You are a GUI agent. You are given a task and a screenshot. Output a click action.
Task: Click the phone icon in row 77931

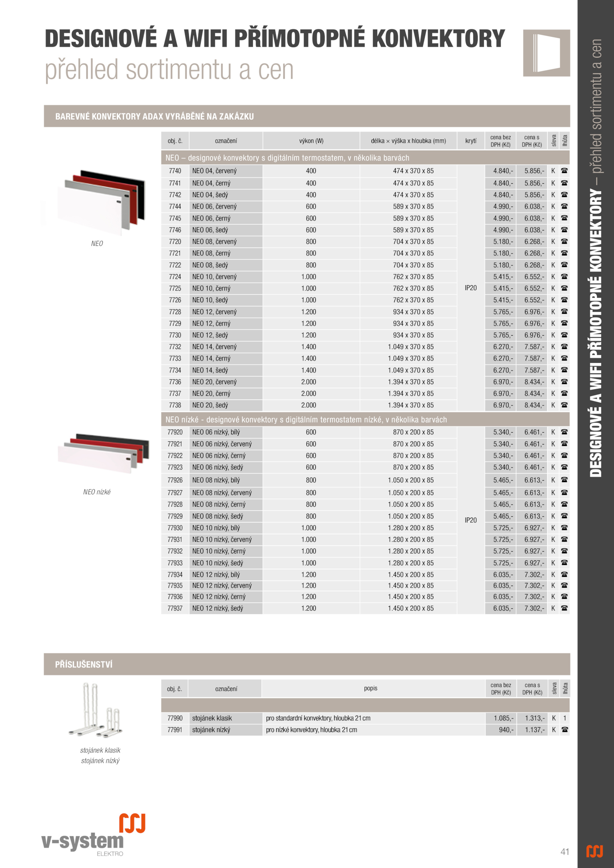tap(564, 539)
